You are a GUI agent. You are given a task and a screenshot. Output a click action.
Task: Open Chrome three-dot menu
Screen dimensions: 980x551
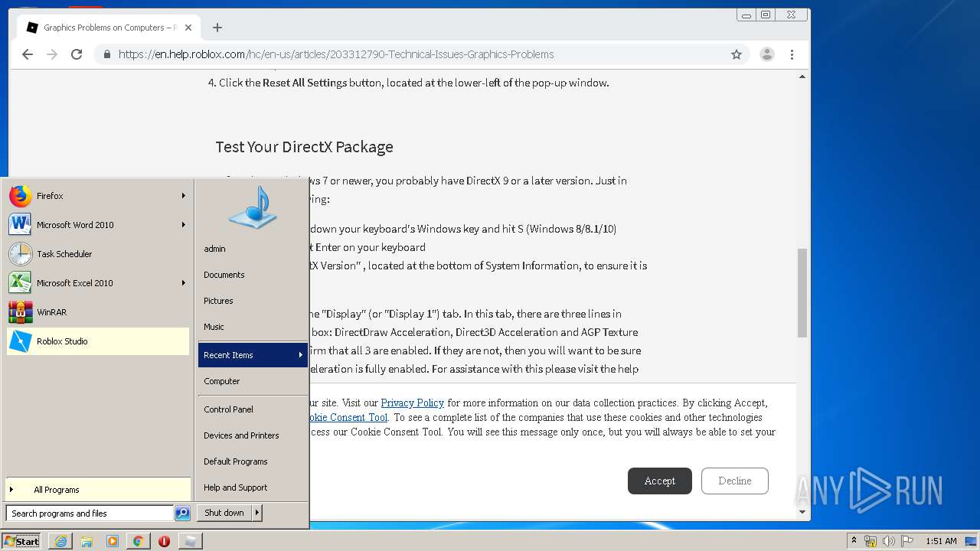tap(792, 54)
